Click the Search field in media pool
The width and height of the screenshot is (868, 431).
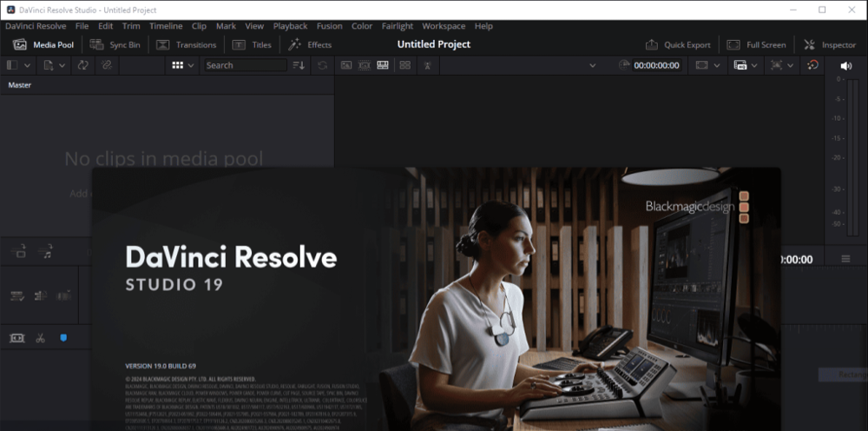click(245, 65)
